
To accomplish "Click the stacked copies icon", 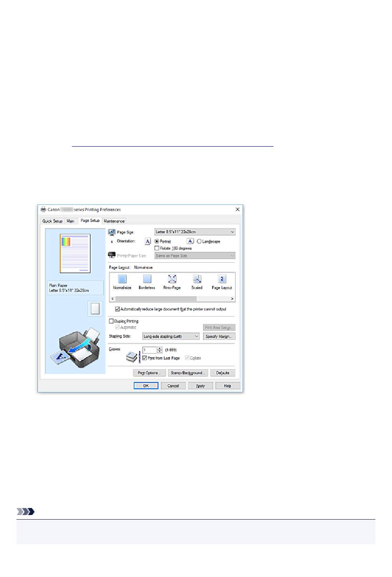I will [132, 356].
